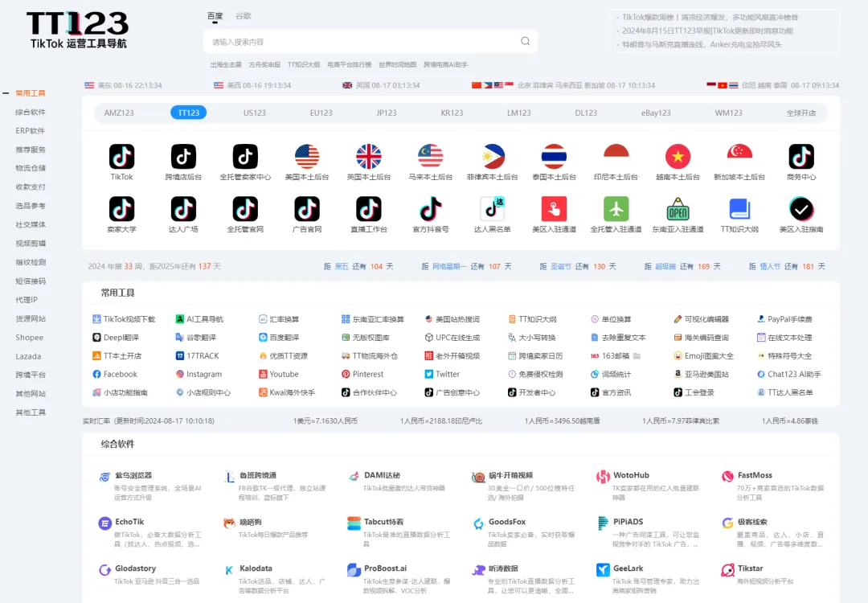Open the Twitter link
Viewport: 868px width, 603px height.
pos(442,375)
